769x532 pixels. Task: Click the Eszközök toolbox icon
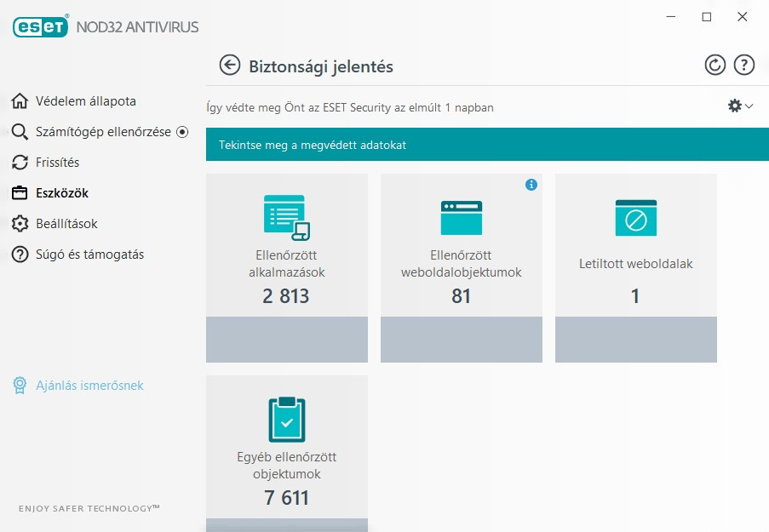(20, 193)
